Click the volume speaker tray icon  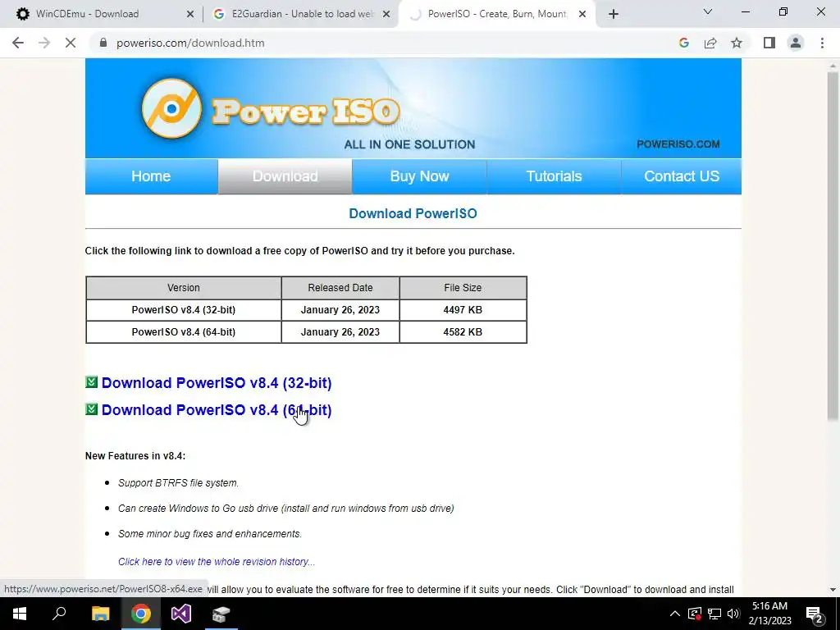733,614
